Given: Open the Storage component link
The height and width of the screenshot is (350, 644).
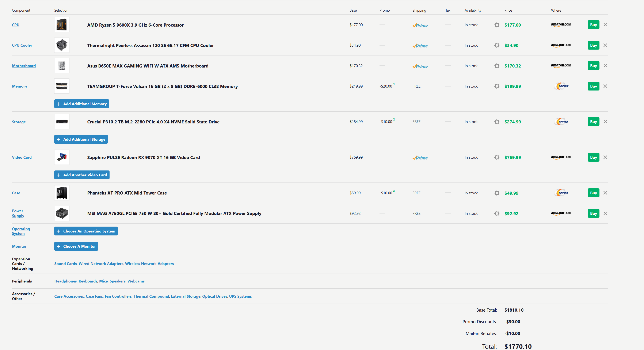Looking at the screenshot, I should 19,122.
